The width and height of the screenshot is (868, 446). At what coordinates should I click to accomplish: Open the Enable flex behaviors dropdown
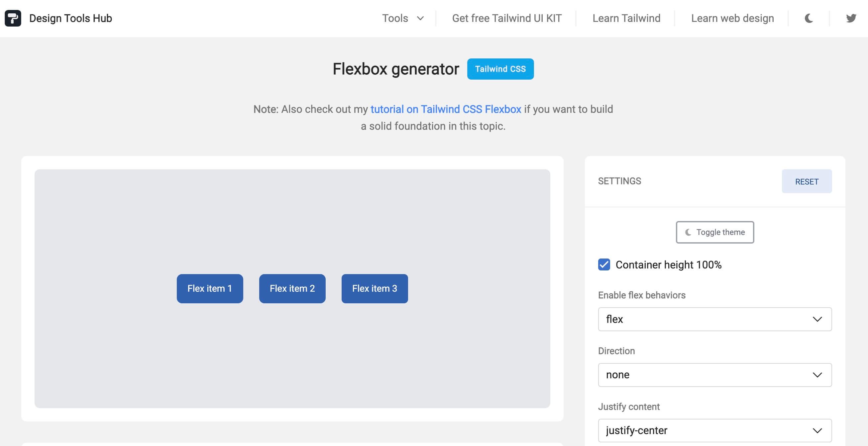click(x=715, y=319)
